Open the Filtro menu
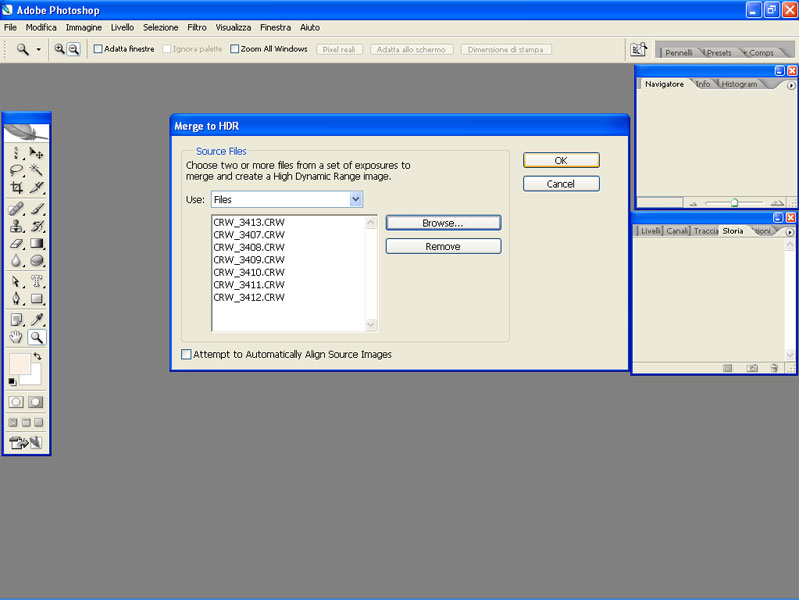 (x=197, y=27)
